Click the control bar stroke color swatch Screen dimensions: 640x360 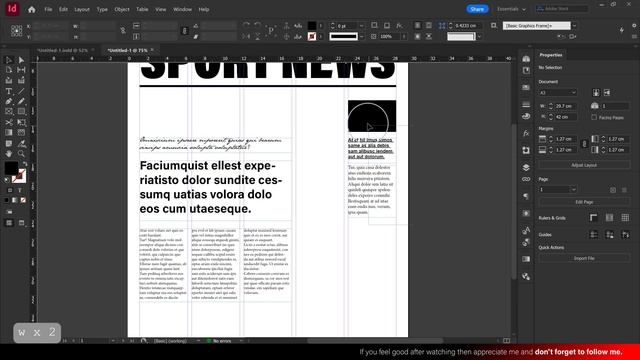point(311,36)
